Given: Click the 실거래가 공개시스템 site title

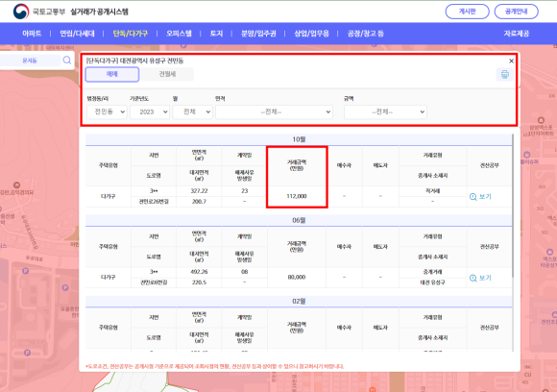Looking at the screenshot, I should point(100,12).
